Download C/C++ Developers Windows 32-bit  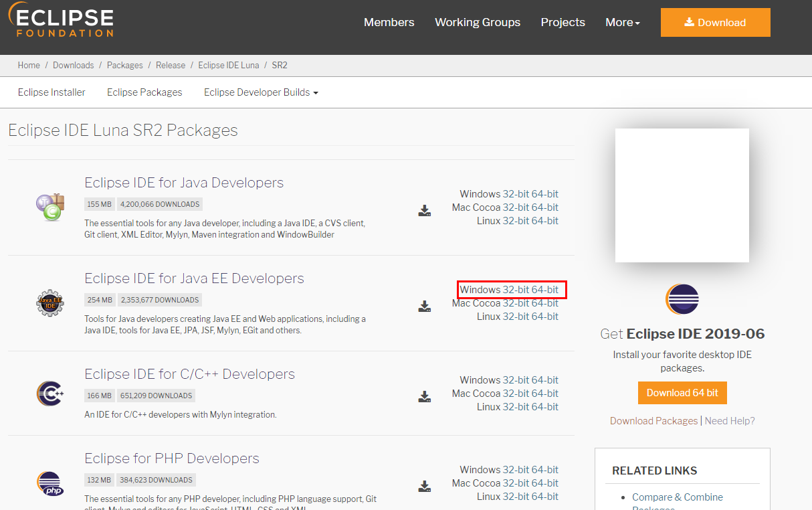(516, 380)
